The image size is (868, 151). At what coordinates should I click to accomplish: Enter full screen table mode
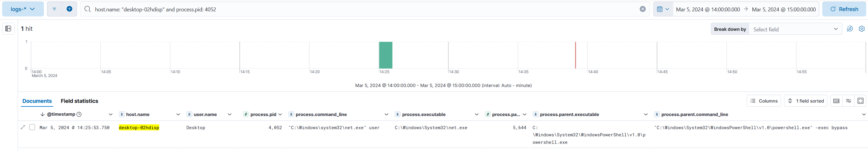(860, 101)
